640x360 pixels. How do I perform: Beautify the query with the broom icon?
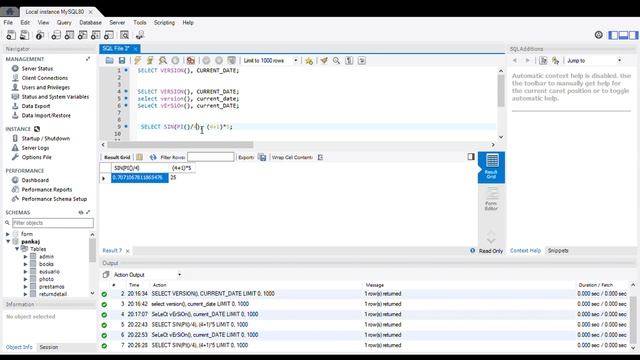(x=324, y=60)
